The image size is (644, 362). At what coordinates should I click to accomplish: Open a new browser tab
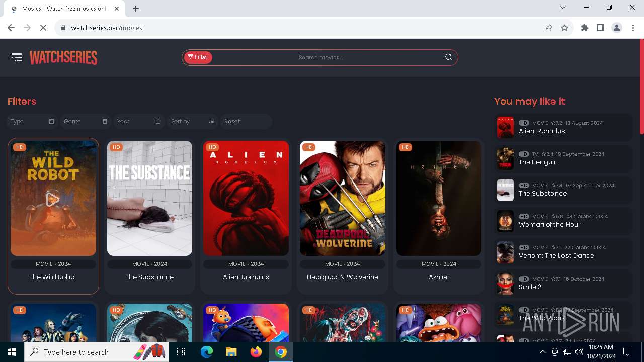point(136,9)
